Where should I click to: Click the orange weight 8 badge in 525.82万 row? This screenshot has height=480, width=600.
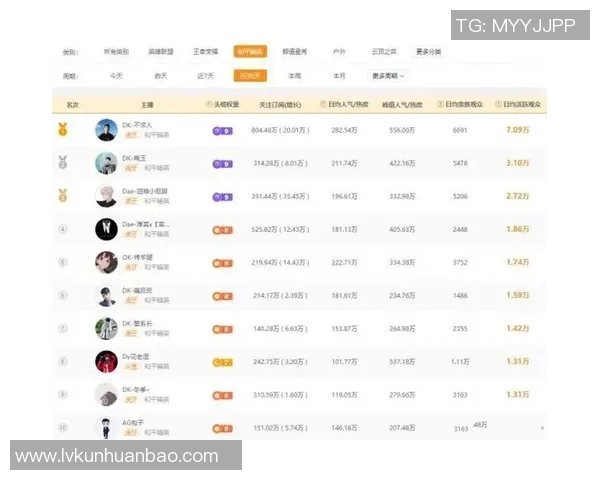pyautogui.click(x=222, y=230)
